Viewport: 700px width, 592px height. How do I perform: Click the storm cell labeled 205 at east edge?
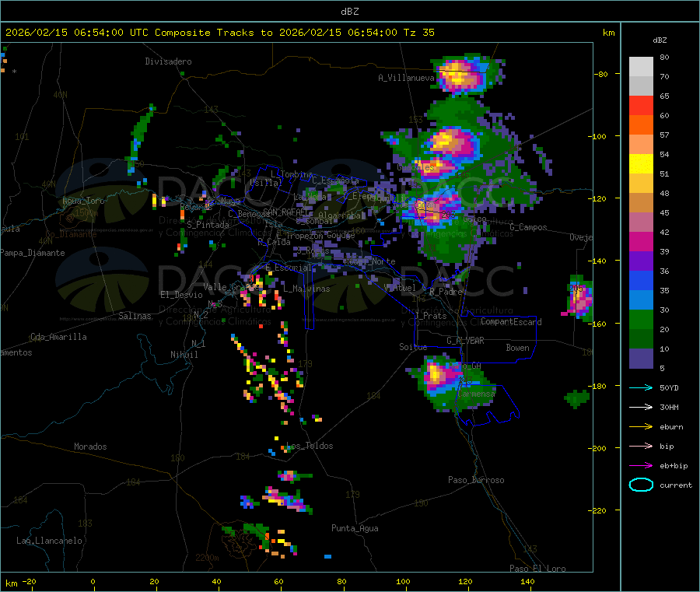[579, 297]
